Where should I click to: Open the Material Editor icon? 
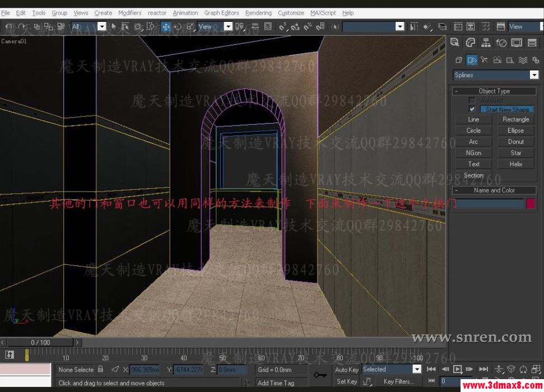coord(486,26)
